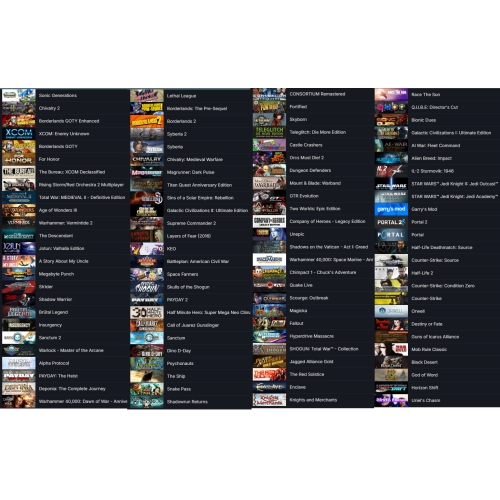
Task: Click "Warhammer: Vermintide 2" title
Action: pyautogui.click(x=66, y=223)
